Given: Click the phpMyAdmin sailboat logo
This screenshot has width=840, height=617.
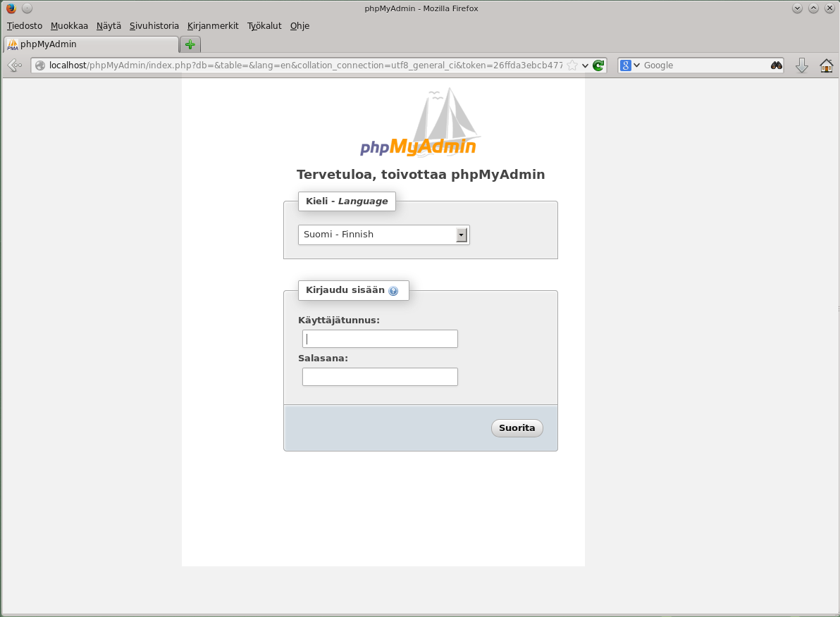Looking at the screenshot, I should [x=420, y=122].
